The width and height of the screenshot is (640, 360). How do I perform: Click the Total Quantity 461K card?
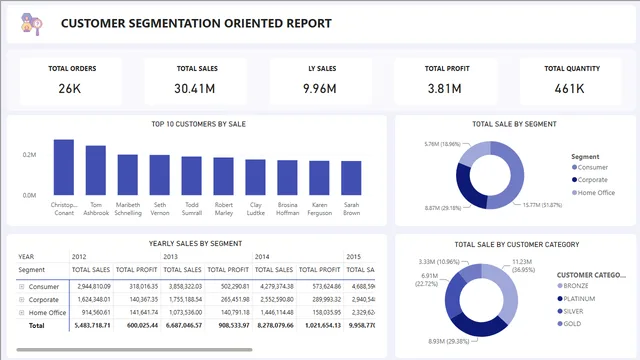pyautogui.click(x=570, y=80)
